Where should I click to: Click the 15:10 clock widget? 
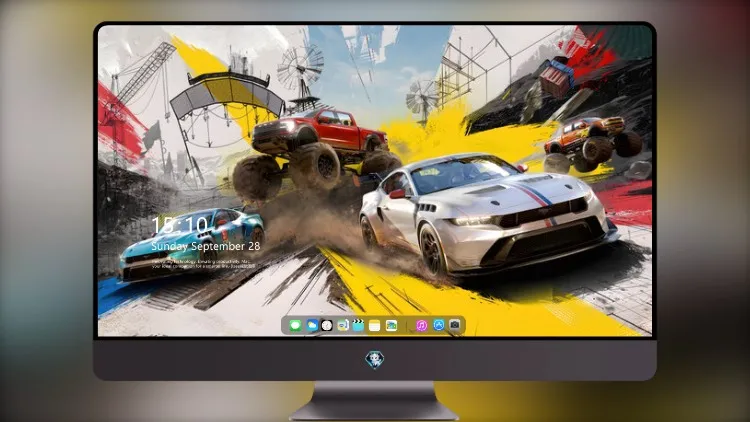(x=180, y=225)
